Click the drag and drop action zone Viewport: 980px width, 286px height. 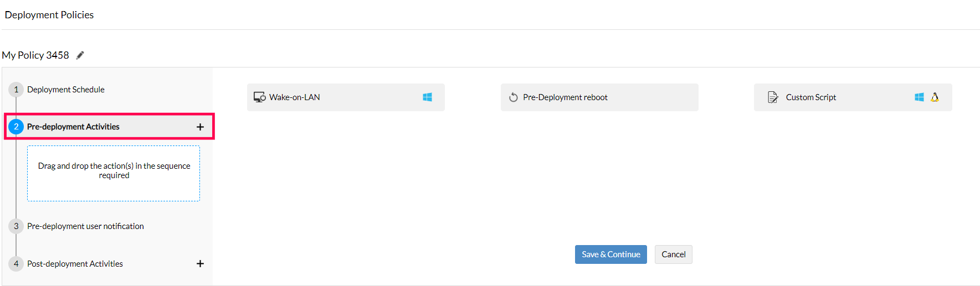point(114,173)
